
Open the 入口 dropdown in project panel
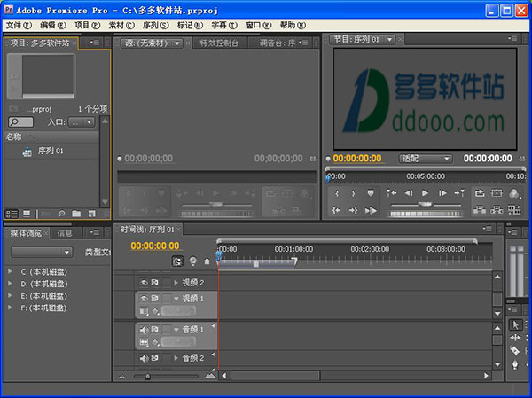point(82,122)
